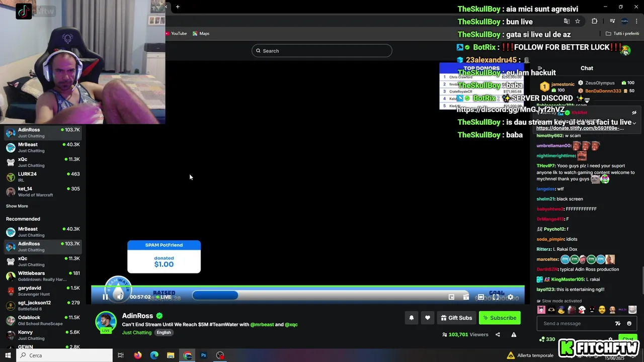This screenshot has width=644, height=362.
Task: Mute the stream volume speaker icon
Action: coord(120,297)
